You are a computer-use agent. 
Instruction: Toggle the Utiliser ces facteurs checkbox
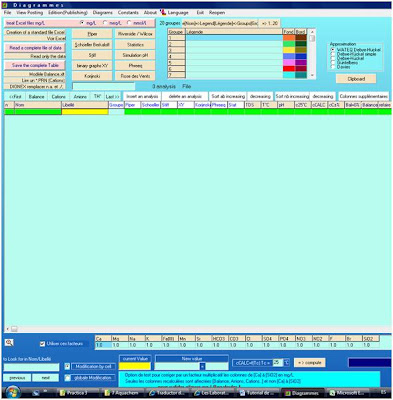tap(42, 344)
